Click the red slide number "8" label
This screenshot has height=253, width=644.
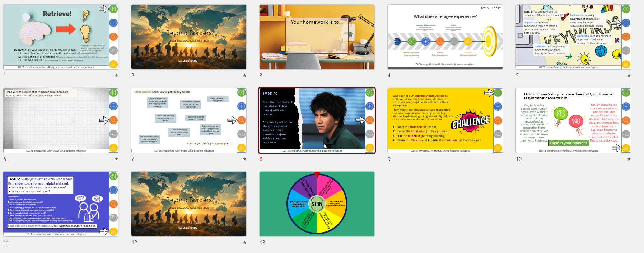261,159
